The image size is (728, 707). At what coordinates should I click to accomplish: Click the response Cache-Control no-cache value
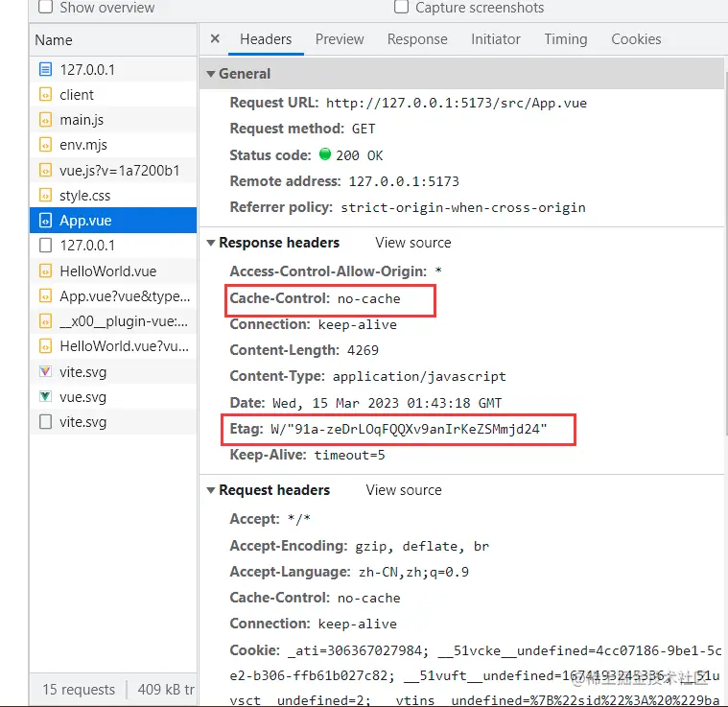pos(368,299)
